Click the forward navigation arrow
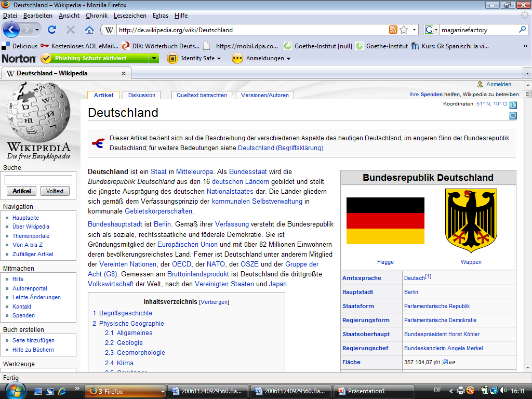The height and width of the screenshot is (399, 532). (26, 30)
